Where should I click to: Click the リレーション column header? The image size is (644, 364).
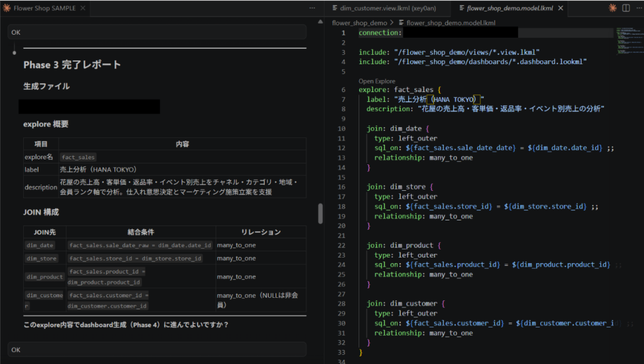coord(261,232)
